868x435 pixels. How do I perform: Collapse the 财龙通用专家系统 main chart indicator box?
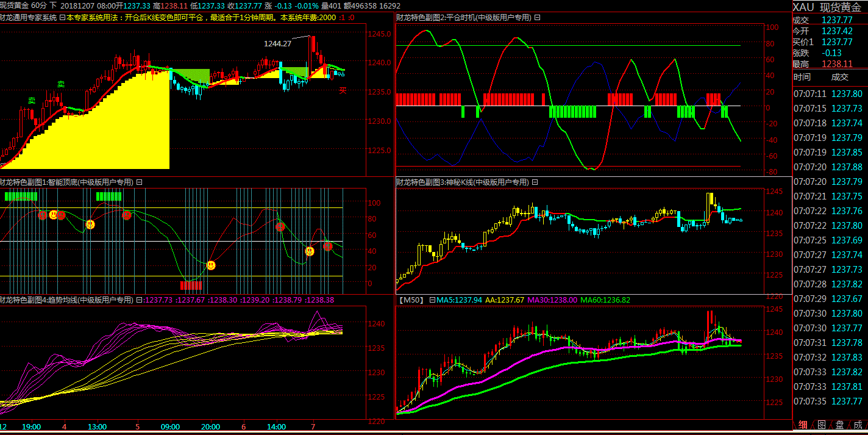(62, 17)
